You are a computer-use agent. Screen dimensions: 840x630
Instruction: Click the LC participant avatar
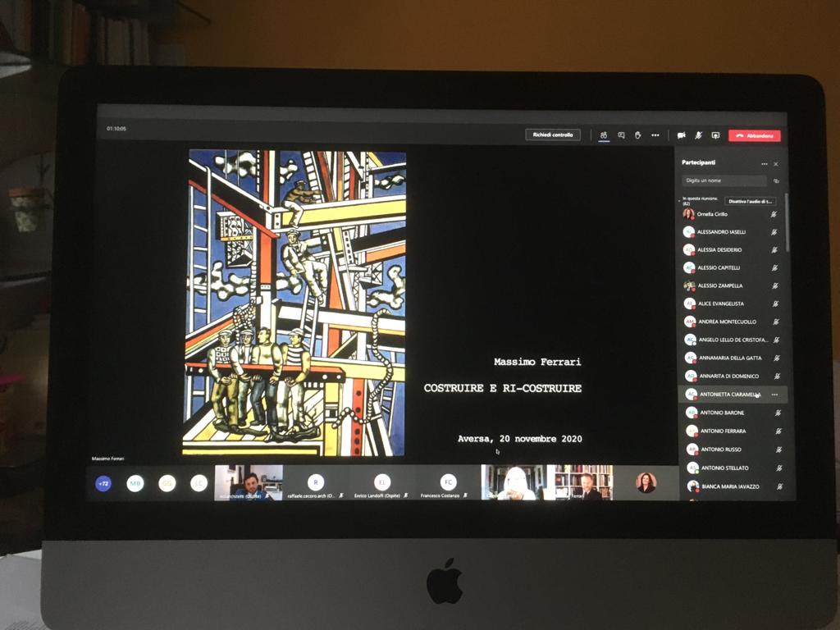pyautogui.click(x=199, y=484)
